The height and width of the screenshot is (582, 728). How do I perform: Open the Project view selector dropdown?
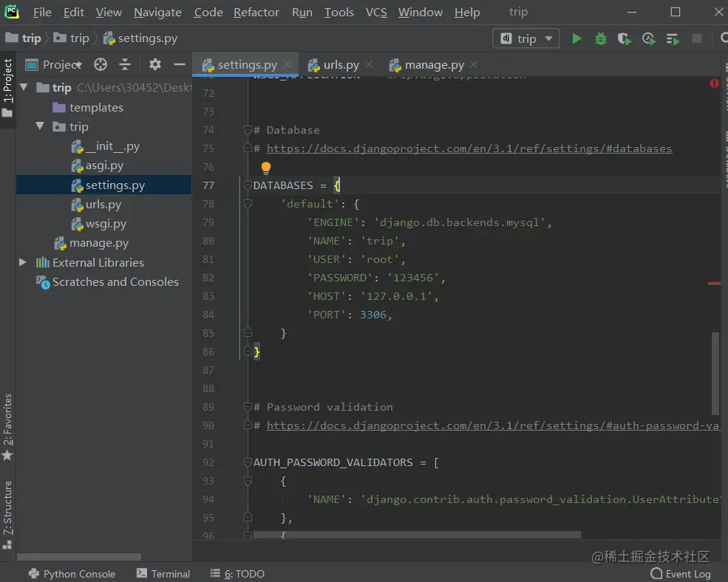click(53, 64)
